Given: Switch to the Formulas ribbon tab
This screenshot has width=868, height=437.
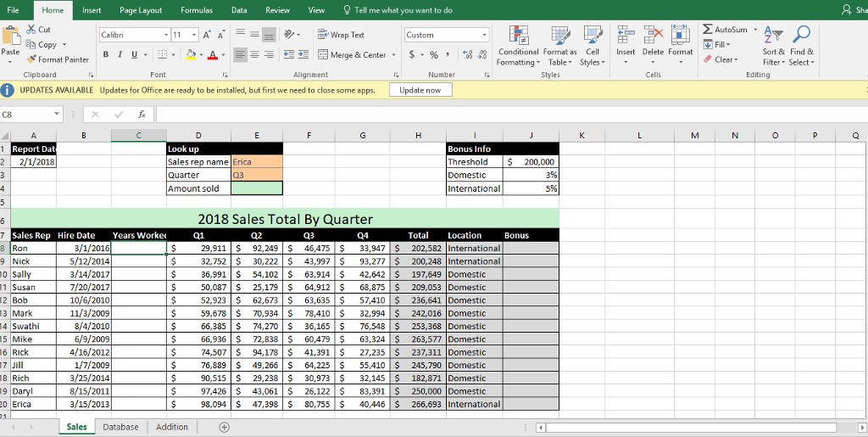Looking at the screenshot, I should coord(197,10).
